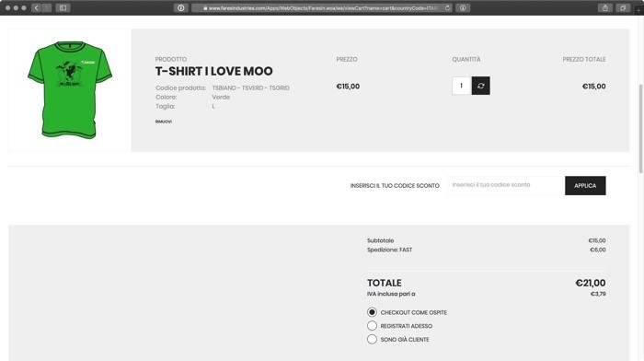Show all tabs overview icon
The width and height of the screenshot is (644, 361).
[x=623, y=7]
